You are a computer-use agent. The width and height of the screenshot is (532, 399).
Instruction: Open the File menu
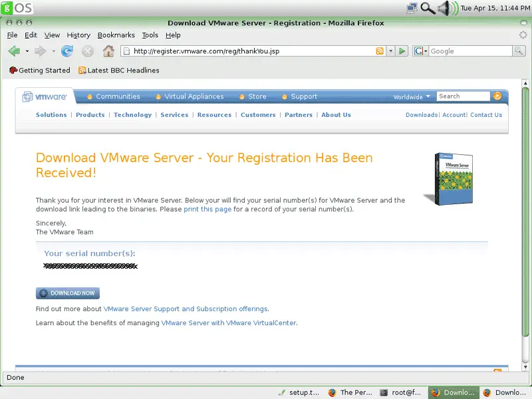[12, 35]
